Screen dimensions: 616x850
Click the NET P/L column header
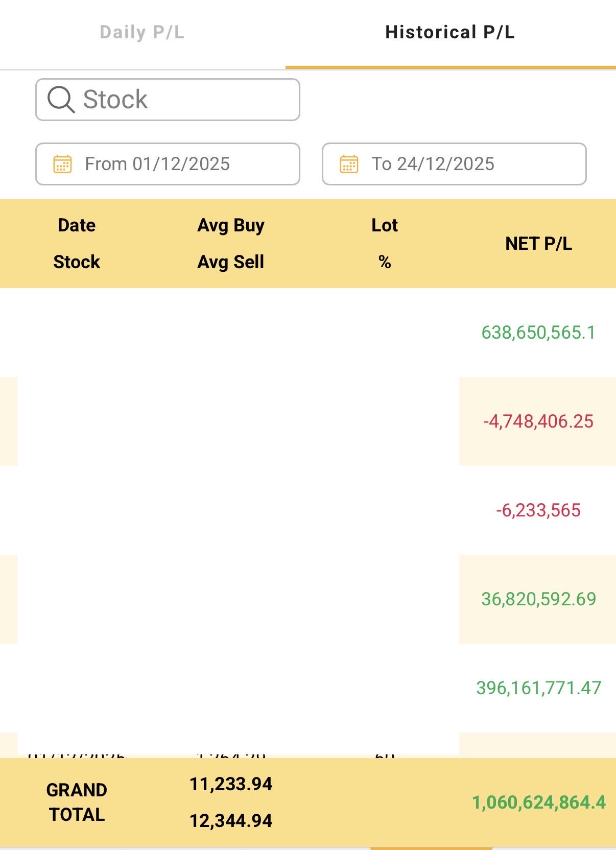tap(538, 244)
